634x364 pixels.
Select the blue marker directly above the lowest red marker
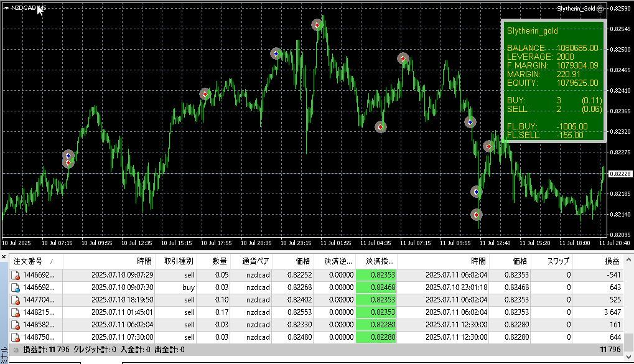477,192
